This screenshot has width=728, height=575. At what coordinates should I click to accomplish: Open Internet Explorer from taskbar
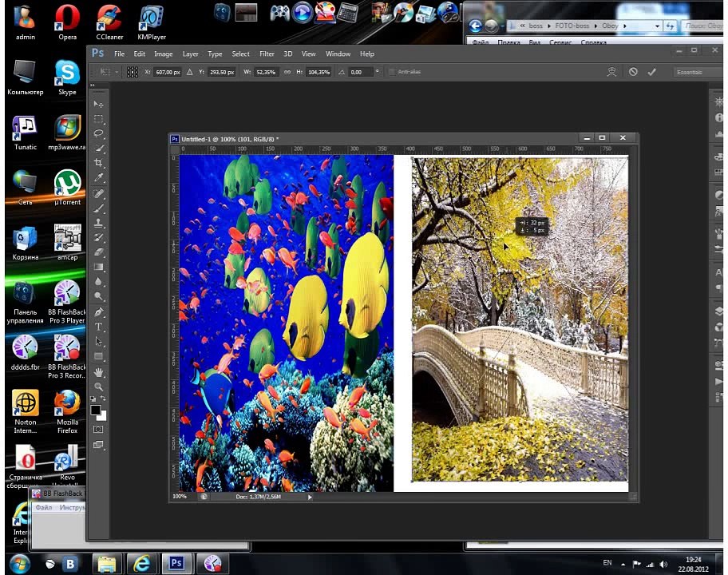141,564
